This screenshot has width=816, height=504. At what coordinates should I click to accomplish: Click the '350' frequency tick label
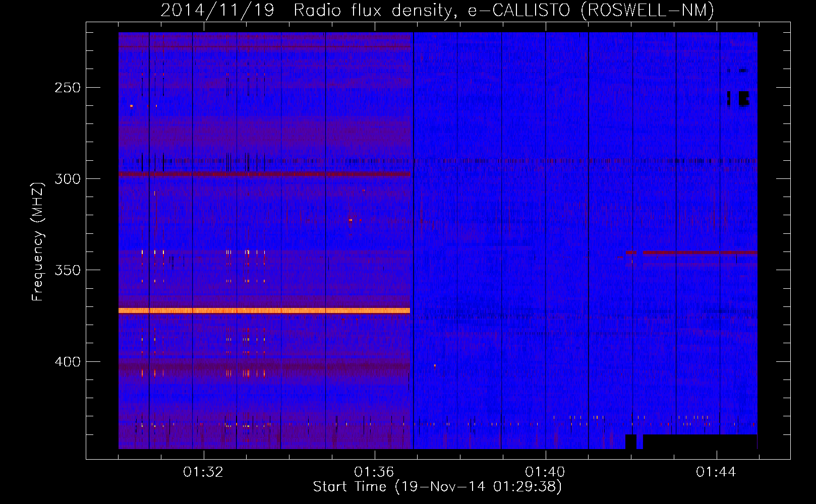tap(68, 270)
